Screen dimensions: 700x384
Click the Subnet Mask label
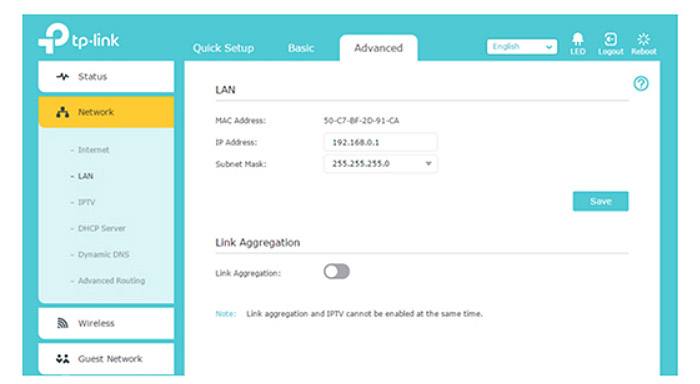click(241, 164)
